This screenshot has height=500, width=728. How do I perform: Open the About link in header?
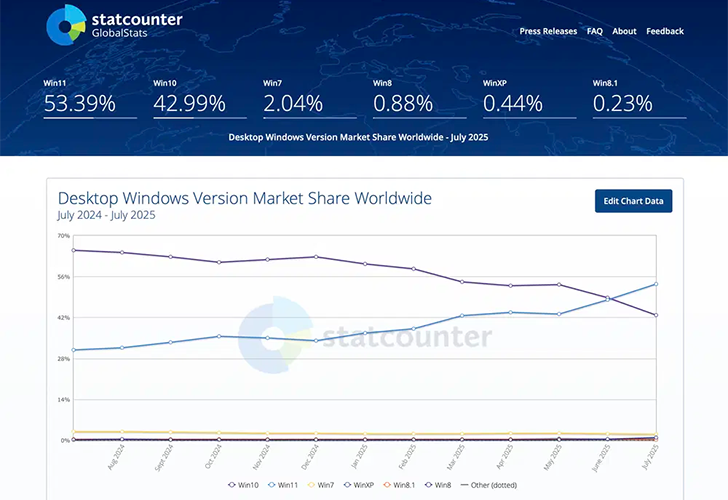tap(624, 31)
